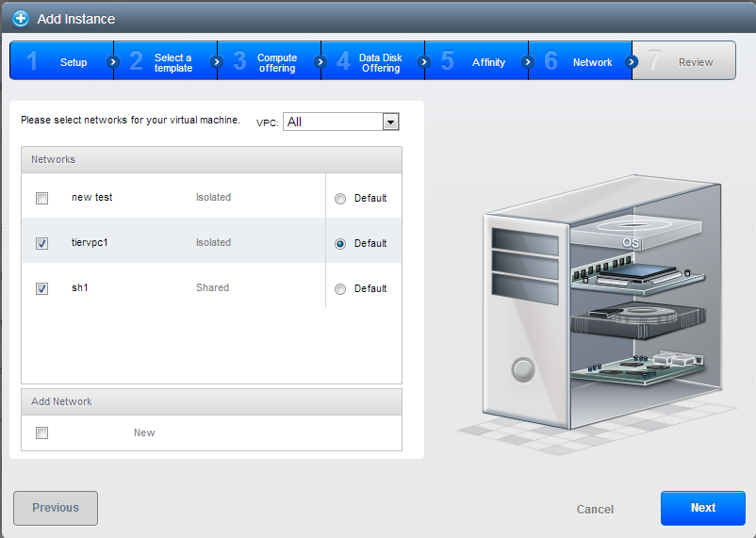Click the Isolated label in tiervpc1 row
Screen dimensions: 756x538
[x=214, y=242]
